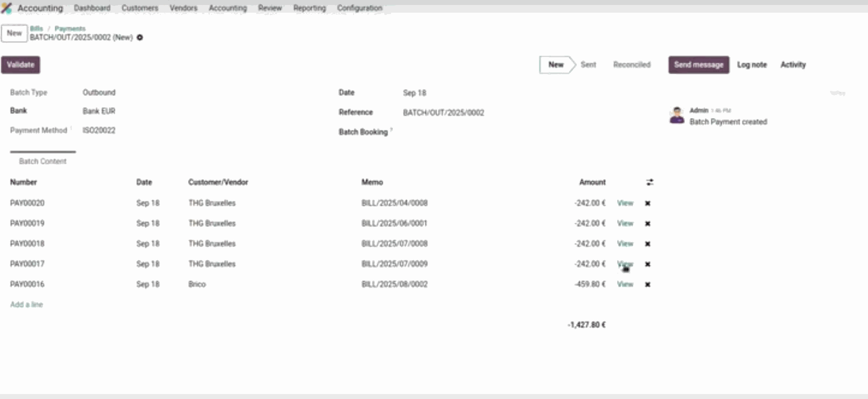Remove the PAY00018 payment line X icon

[647, 244]
